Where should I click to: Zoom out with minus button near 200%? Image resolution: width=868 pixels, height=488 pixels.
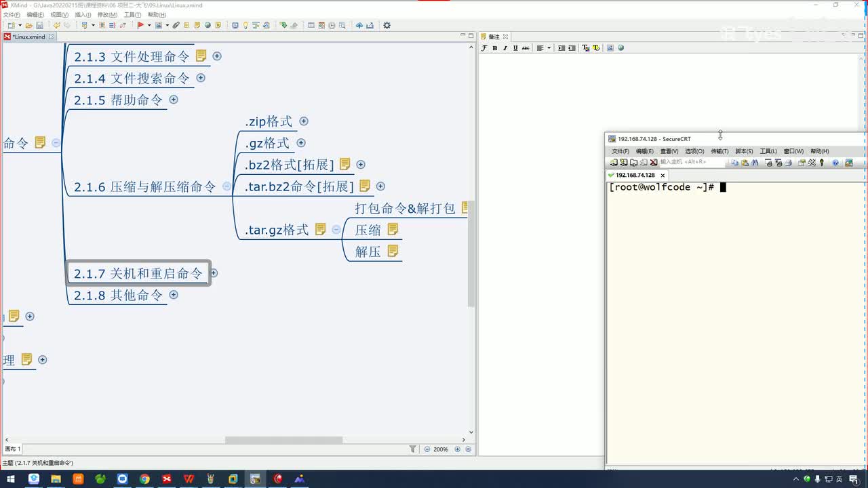click(427, 449)
